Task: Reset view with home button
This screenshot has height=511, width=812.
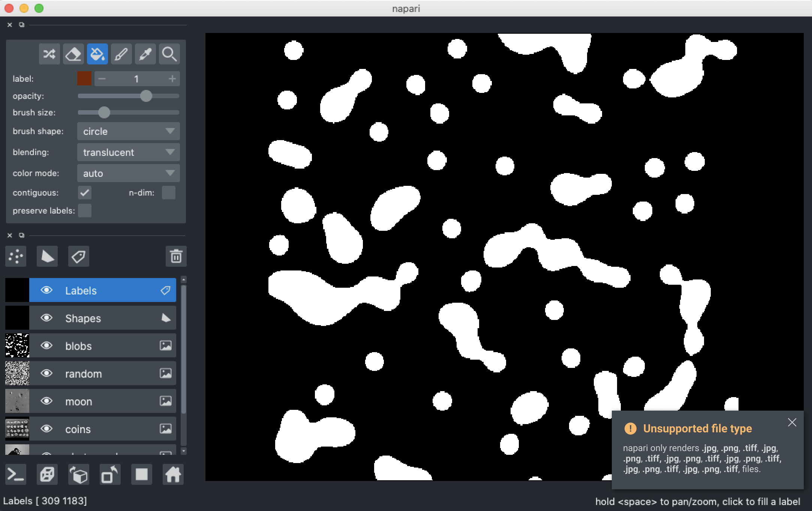Action: point(173,475)
